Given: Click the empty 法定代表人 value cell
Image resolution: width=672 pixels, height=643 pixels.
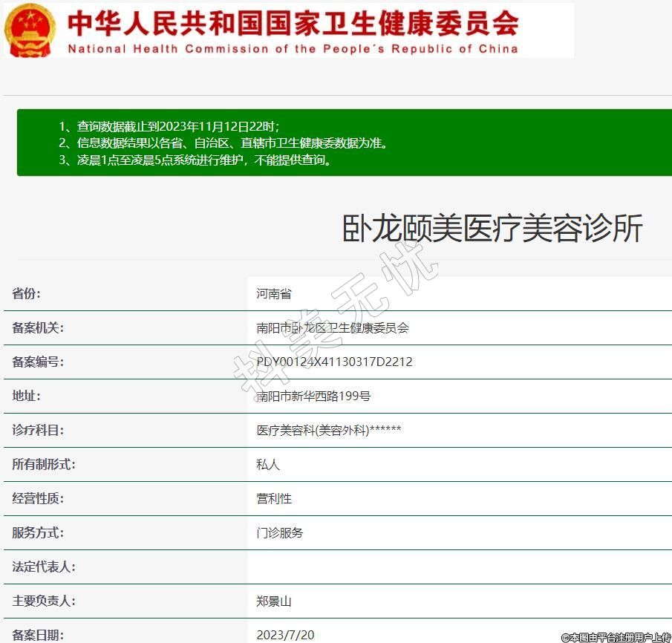Looking at the screenshot, I should [x=459, y=567].
